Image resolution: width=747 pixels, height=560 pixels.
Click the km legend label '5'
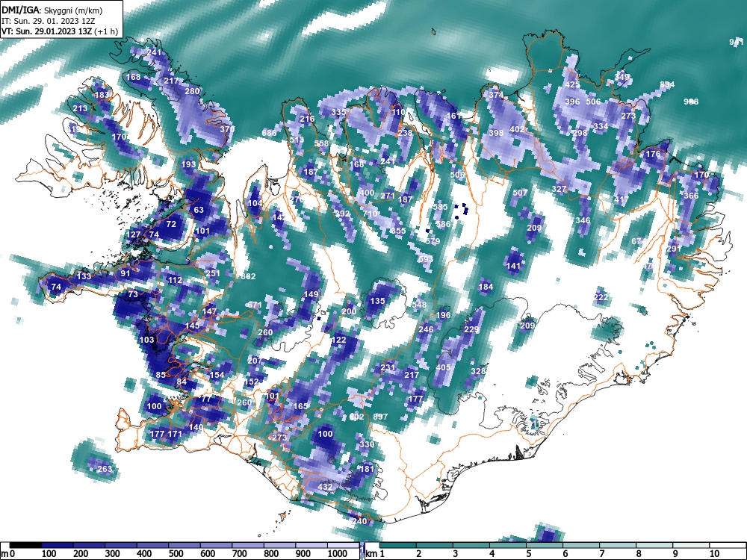[528, 554]
